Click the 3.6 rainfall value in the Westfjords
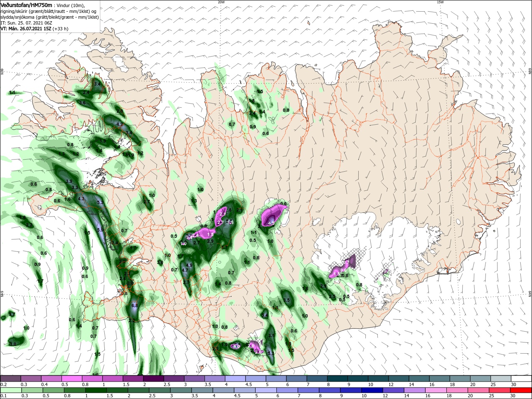Viewport: 532px width, 399px height. click(x=82, y=103)
